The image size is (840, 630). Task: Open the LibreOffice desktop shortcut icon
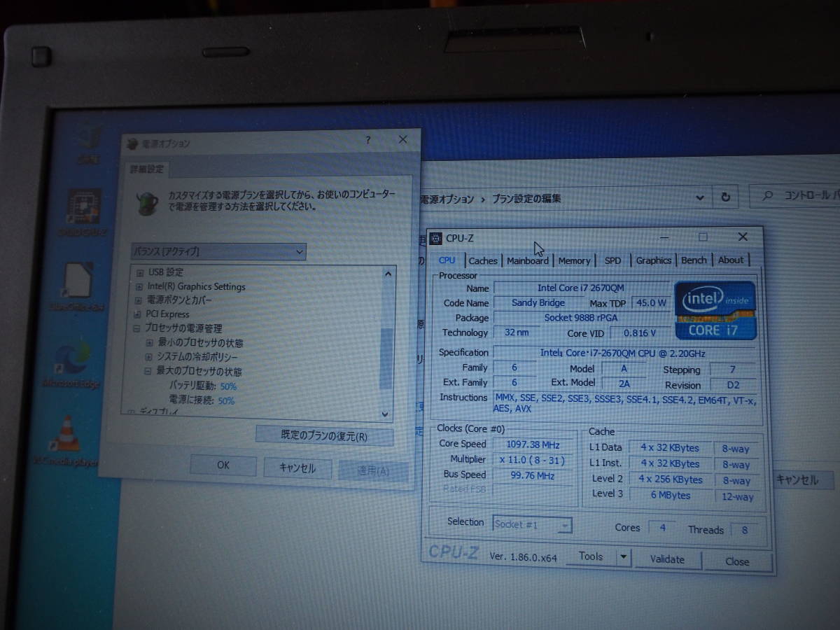pyautogui.click(x=78, y=279)
